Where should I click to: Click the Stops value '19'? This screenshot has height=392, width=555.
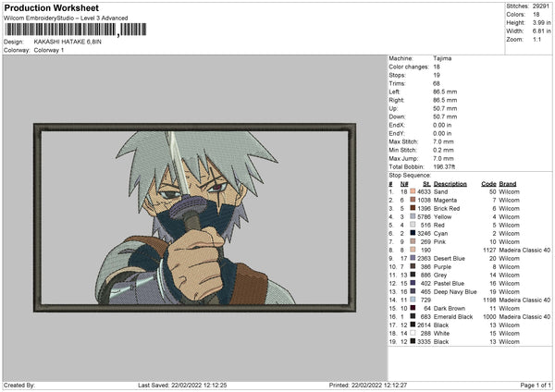click(x=437, y=75)
